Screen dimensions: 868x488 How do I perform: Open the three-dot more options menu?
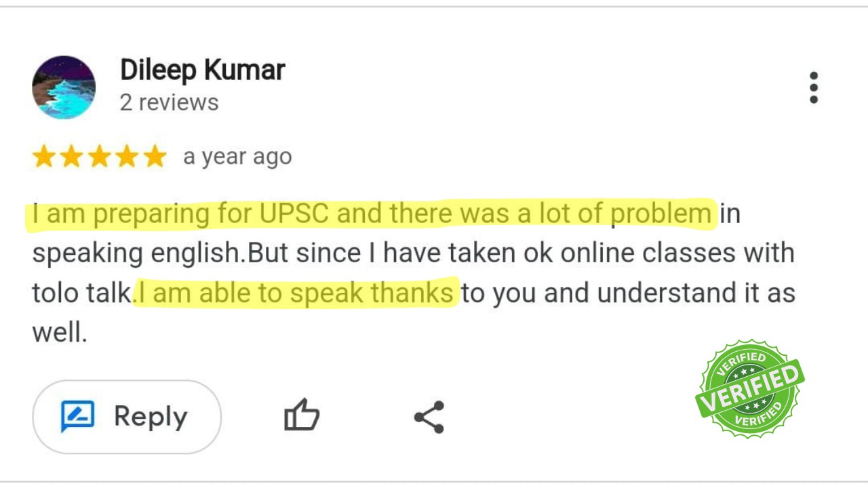(x=813, y=88)
